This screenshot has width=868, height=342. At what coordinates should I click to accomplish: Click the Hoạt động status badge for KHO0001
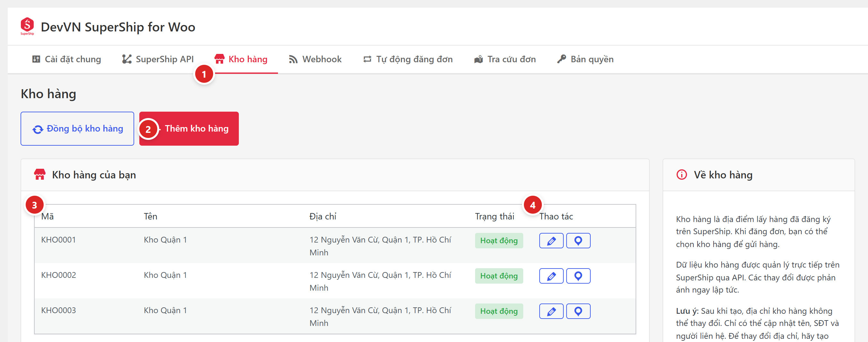click(x=499, y=241)
